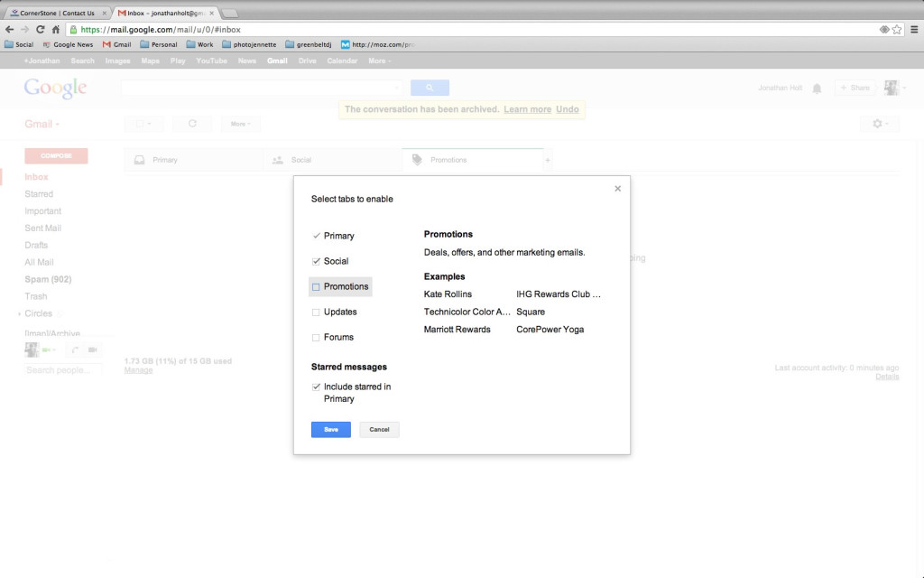Open the chat status dropdown
This screenshot has width=924, height=578.
[49, 350]
